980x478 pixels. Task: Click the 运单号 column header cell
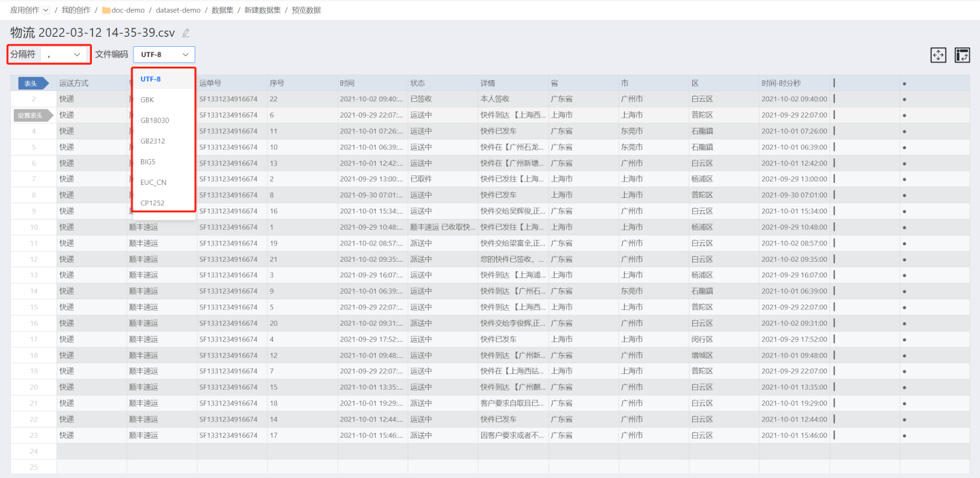pos(210,83)
